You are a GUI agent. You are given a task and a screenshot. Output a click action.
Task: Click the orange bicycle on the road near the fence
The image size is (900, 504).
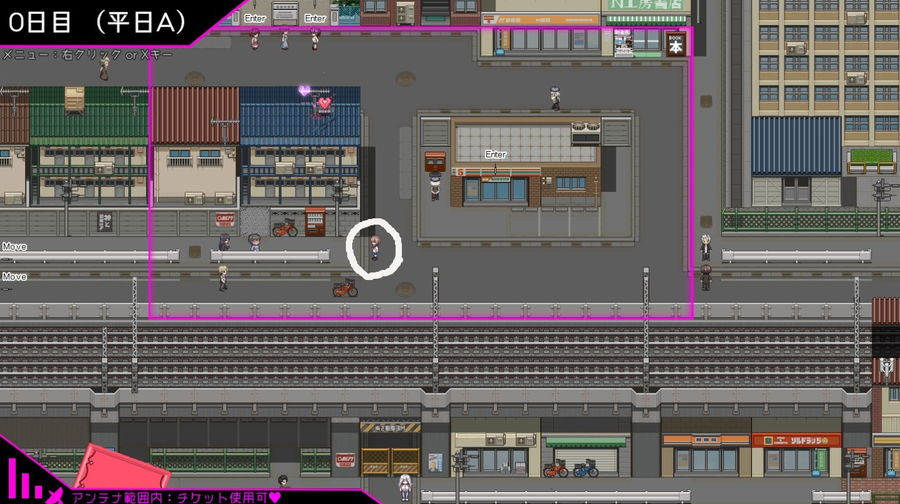(x=345, y=288)
